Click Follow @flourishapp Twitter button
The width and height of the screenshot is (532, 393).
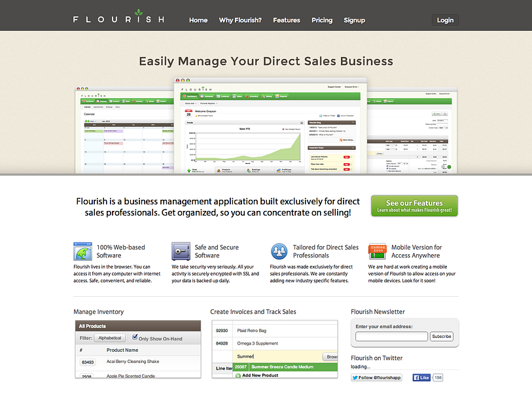click(x=377, y=377)
